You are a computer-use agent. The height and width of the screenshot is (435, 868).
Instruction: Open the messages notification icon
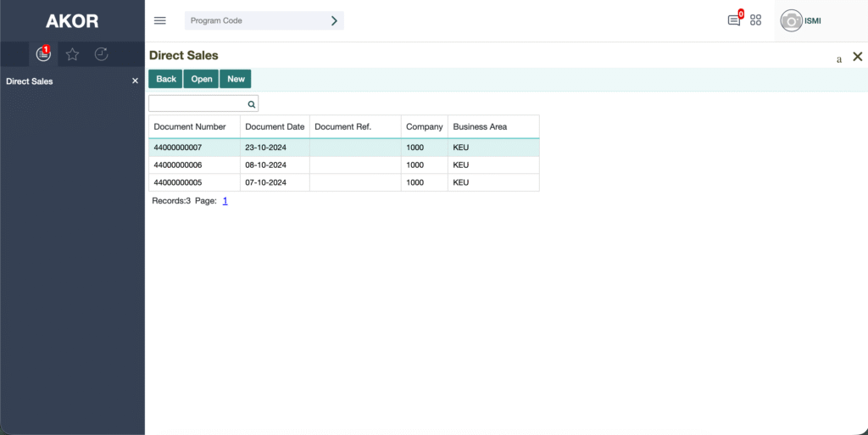click(x=734, y=20)
